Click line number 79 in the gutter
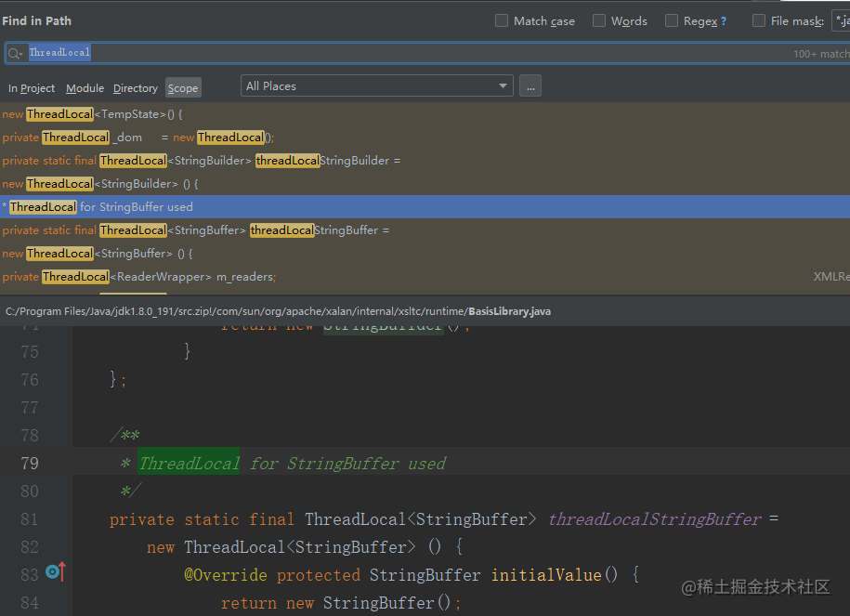This screenshot has height=616, width=850. pyautogui.click(x=30, y=463)
